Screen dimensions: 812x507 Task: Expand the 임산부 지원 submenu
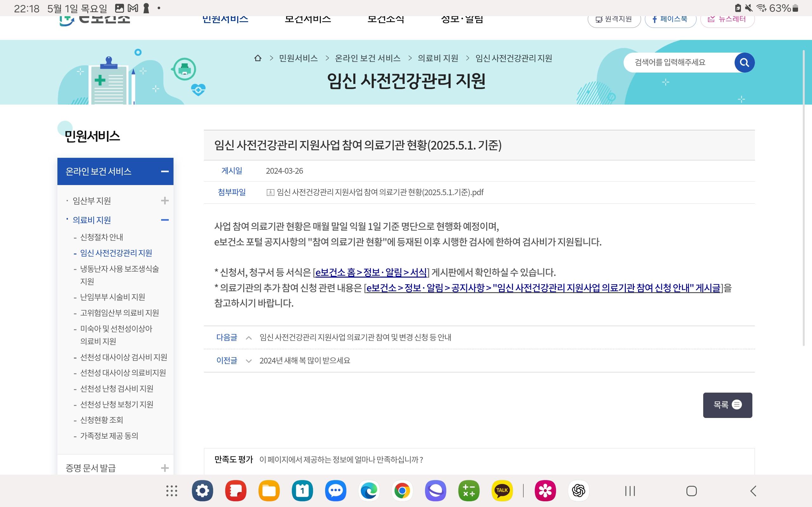click(164, 201)
